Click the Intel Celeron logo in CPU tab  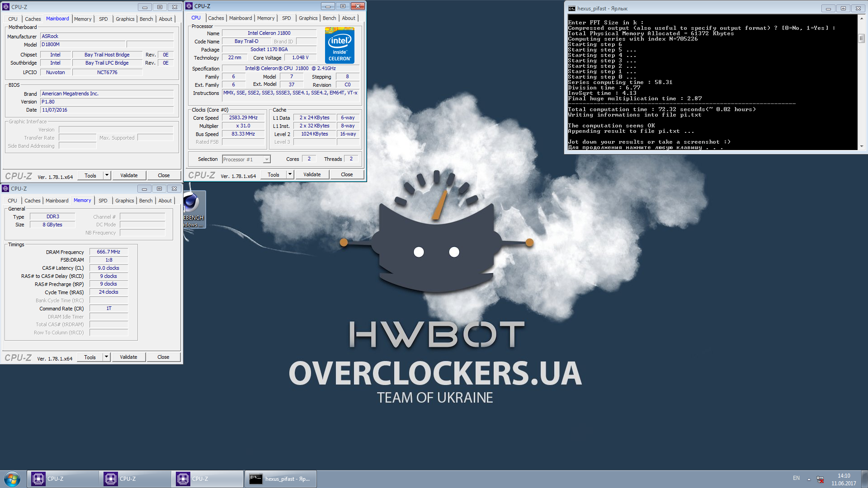click(x=340, y=46)
